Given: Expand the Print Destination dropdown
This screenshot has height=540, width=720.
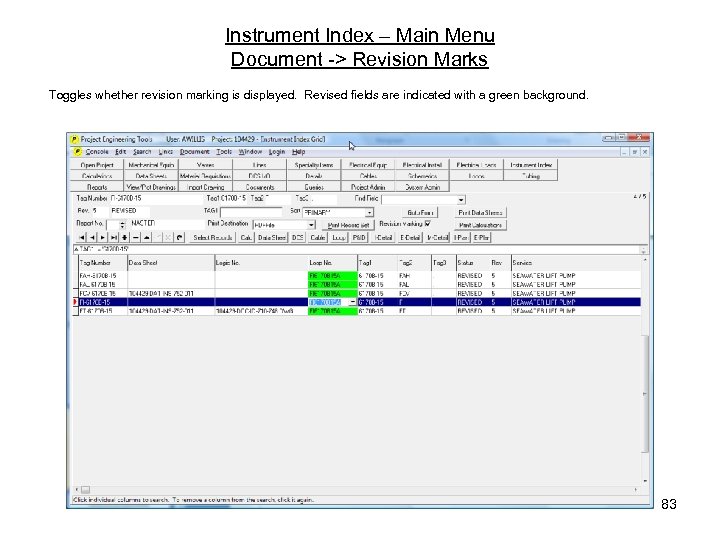Looking at the screenshot, I should click(311, 225).
